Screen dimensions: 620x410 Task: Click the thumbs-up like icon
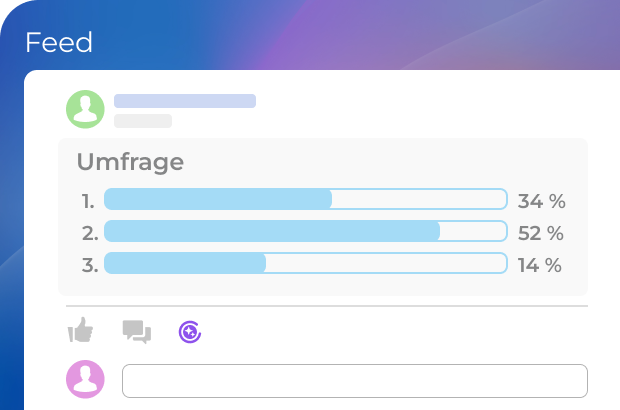click(x=80, y=330)
